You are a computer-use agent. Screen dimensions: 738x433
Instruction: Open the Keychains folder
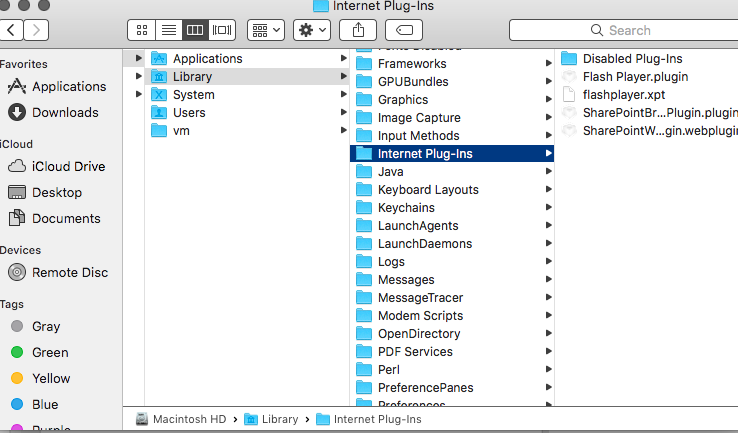(x=452, y=208)
